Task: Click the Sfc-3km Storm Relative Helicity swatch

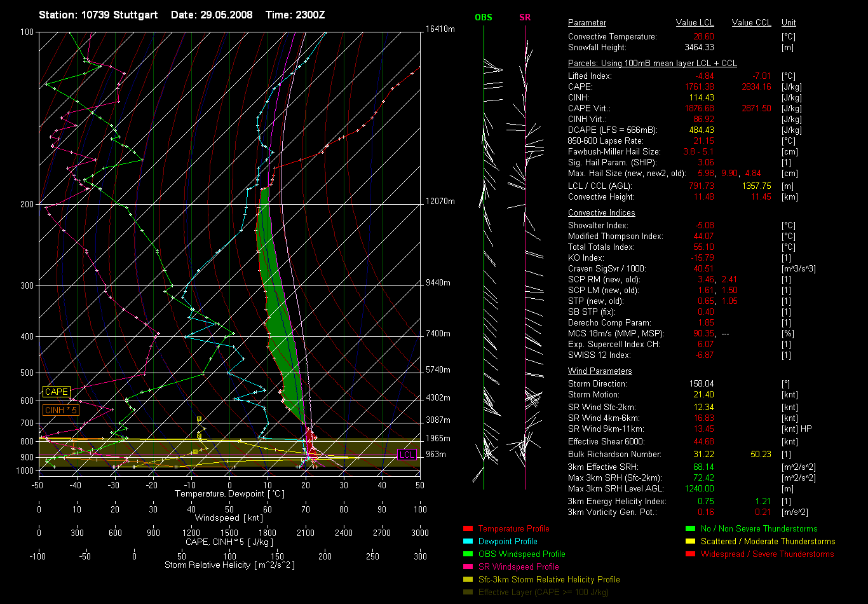Action: (468, 580)
